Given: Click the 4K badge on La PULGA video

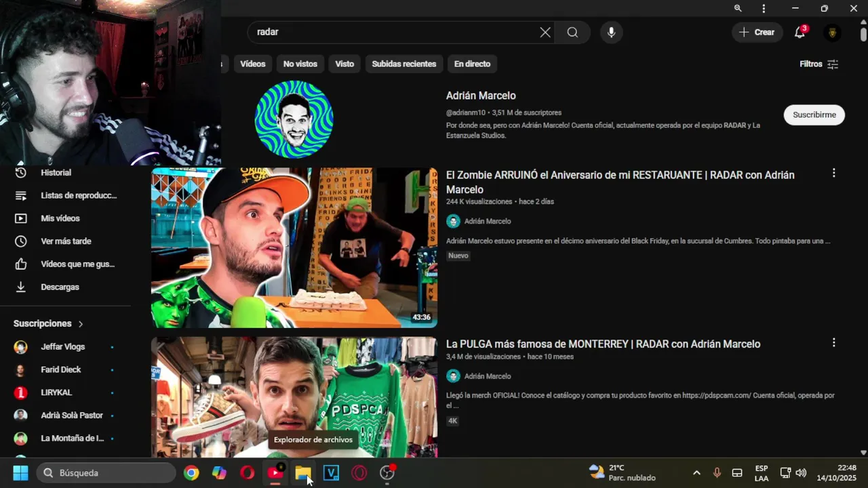Looking at the screenshot, I should pyautogui.click(x=453, y=421).
